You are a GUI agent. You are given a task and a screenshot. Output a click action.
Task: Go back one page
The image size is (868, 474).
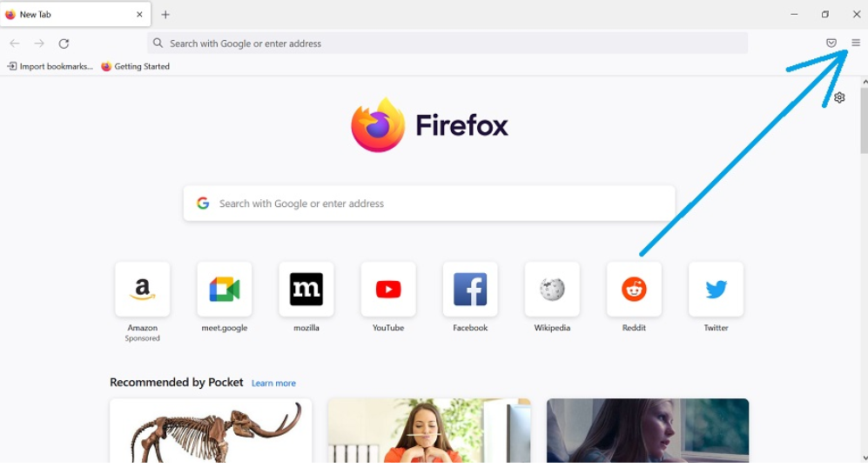tap(15, 43)
